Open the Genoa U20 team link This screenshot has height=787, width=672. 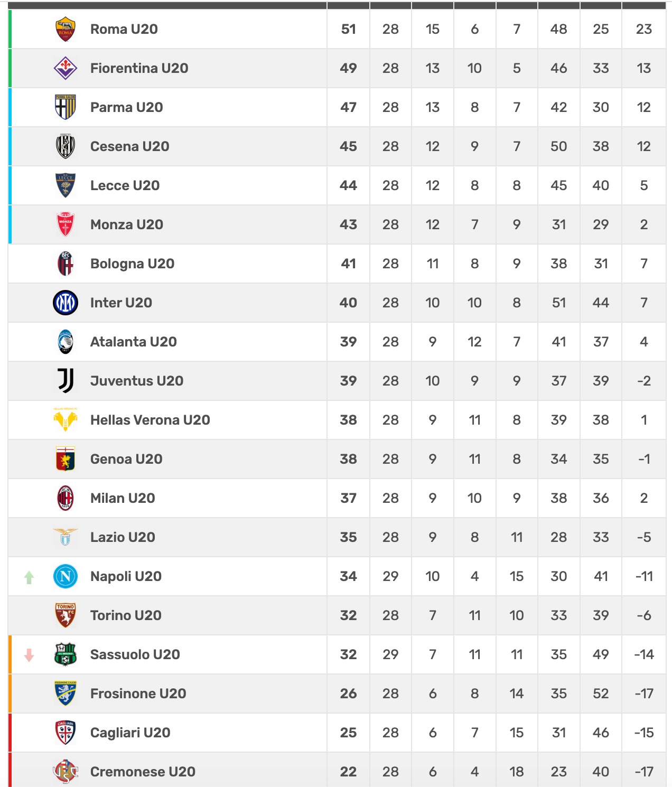pos(126,459)
